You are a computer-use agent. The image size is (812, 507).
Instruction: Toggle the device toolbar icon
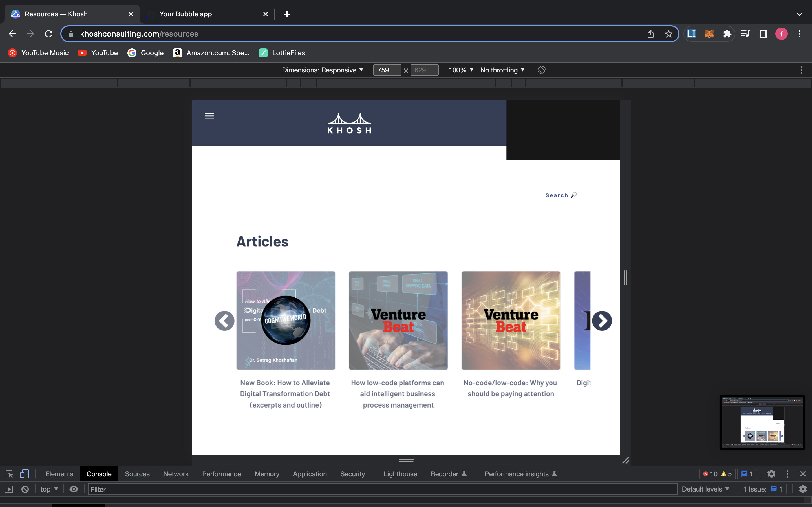[24, 474]
